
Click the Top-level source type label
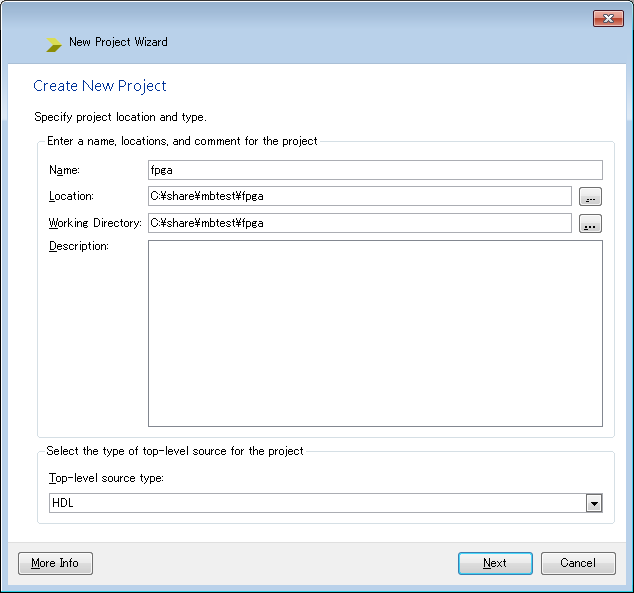(x=107, y=478)
